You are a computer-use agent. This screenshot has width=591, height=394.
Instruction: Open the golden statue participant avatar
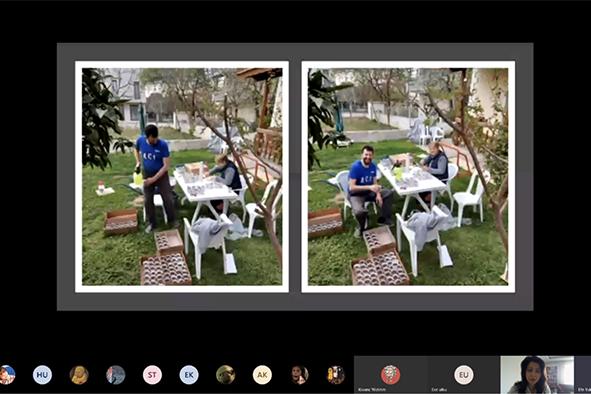tap(79, 375)
